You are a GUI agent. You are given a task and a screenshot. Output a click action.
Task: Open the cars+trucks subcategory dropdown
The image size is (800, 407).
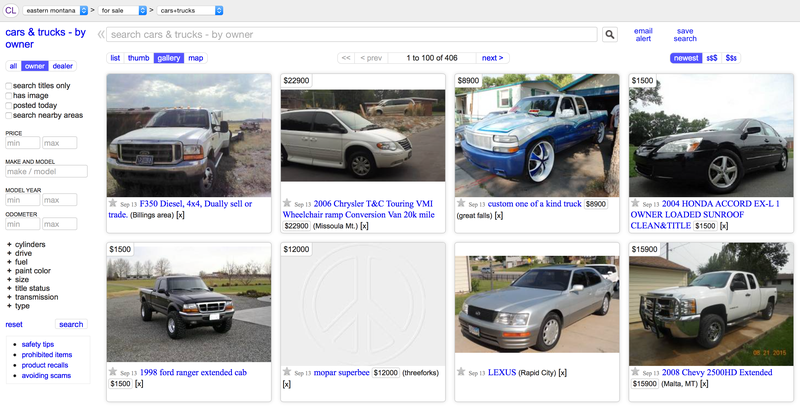pyautogui.click(x=190, y=10)
